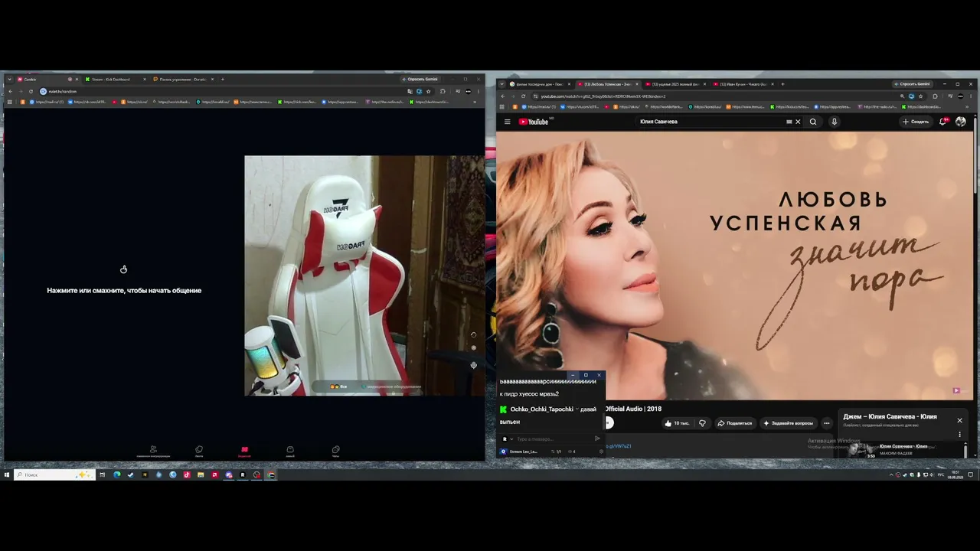The height and width of the screenshot is (551, 980).
Task: Send Kick chat message arrow
Action: click(x=597, y=439)
